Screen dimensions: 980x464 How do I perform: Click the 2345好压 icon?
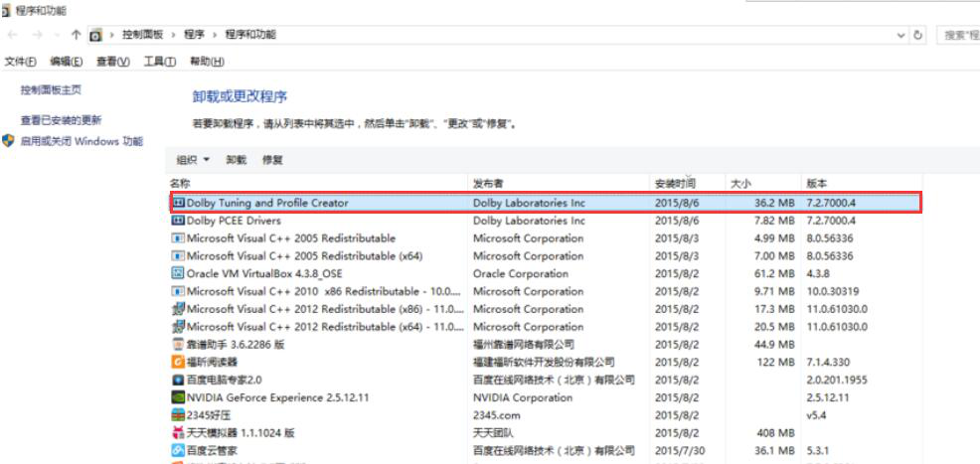point(179,414)
